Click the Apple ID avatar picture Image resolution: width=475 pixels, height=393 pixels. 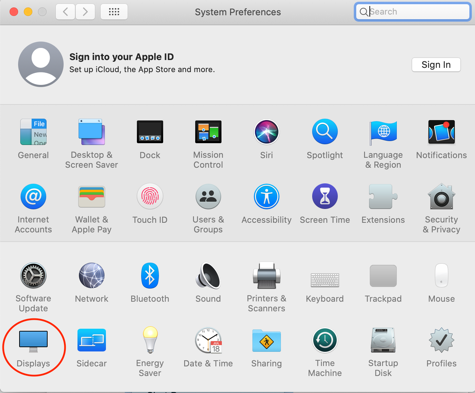pyautogui.click(x=41, y=64)
